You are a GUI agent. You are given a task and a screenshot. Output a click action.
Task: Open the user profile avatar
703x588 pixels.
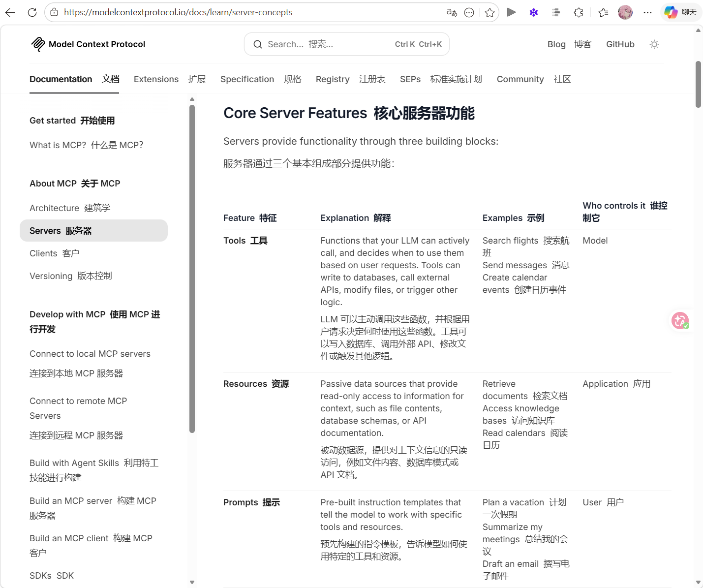coord(625,12)
